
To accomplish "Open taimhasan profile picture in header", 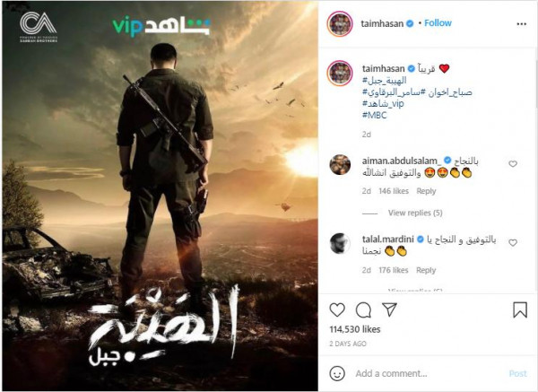I will [x=340, y=23].
